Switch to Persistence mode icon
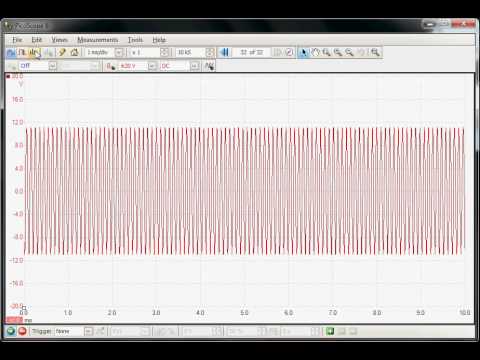The height and width of the screenshot is (360, 480). click(x=22, y=52)
